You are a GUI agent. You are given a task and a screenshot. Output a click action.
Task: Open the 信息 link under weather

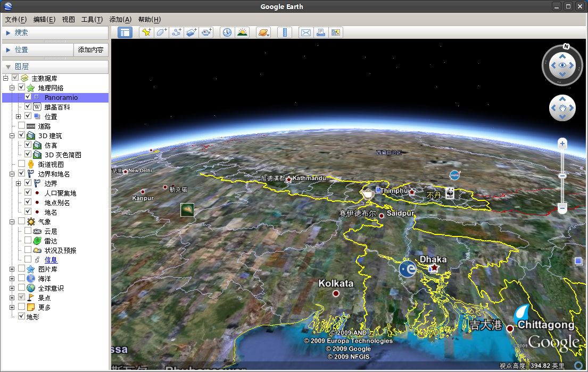point(51,260)
